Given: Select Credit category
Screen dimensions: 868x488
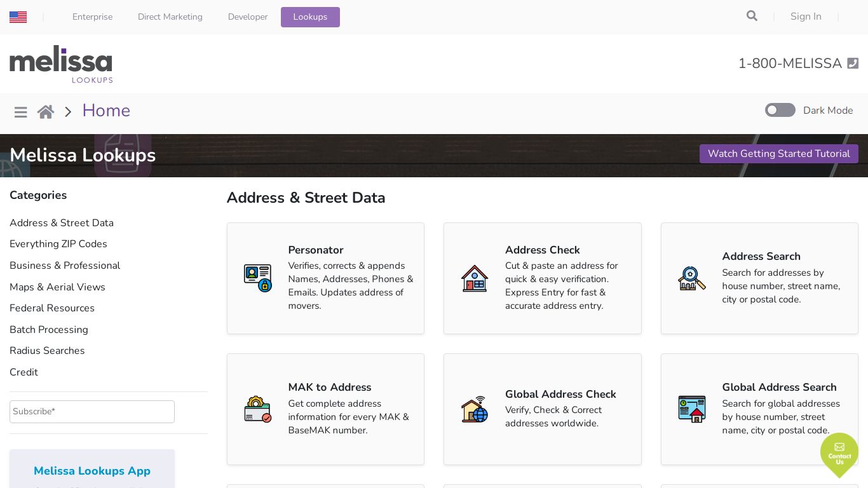Looking at the screenshot, I should 24,372.
